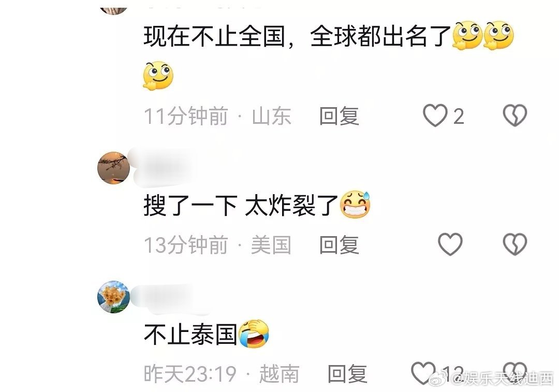This screenshot has width=559, height=392.
Task: Tap broken heart on the 美国 comment
Action: pyautogui.click(x=515, y=244)
